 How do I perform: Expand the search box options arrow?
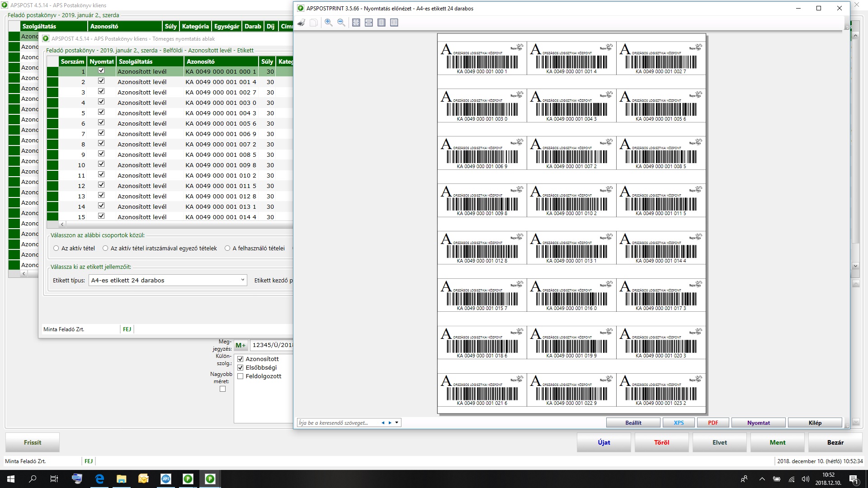coord(397,423)
